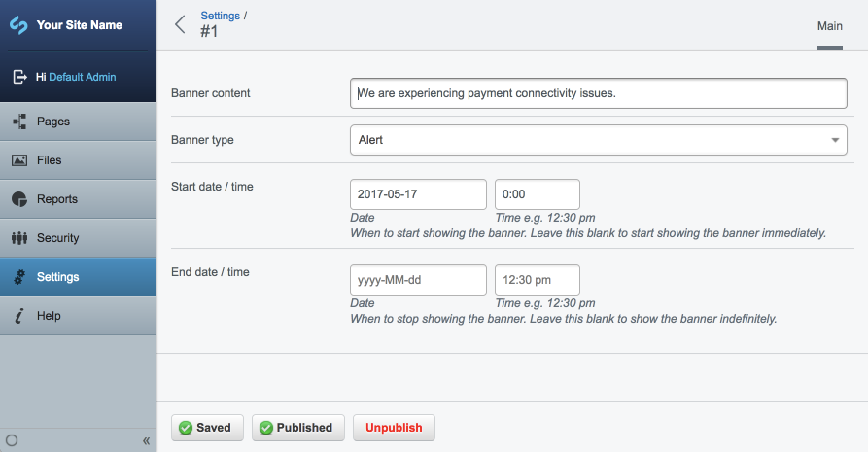Click the Start date / time label
Viewport: 868px width, 452px height.
point(212,187)
